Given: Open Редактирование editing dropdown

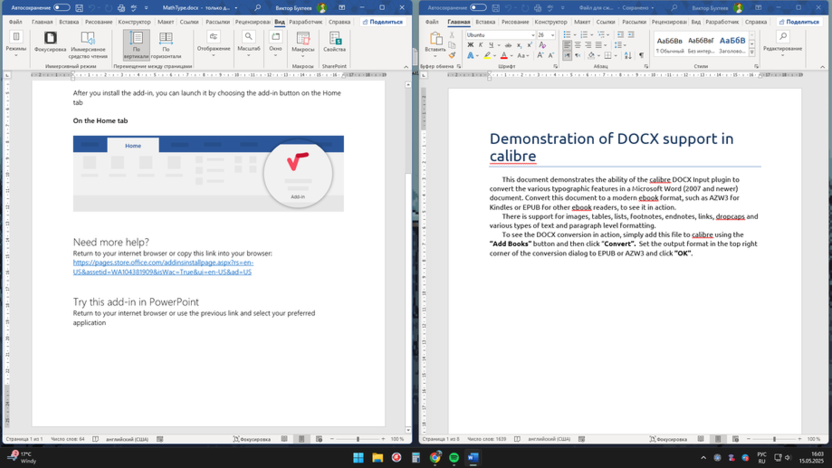Looking at the screenshot, I should click(783, 44).
